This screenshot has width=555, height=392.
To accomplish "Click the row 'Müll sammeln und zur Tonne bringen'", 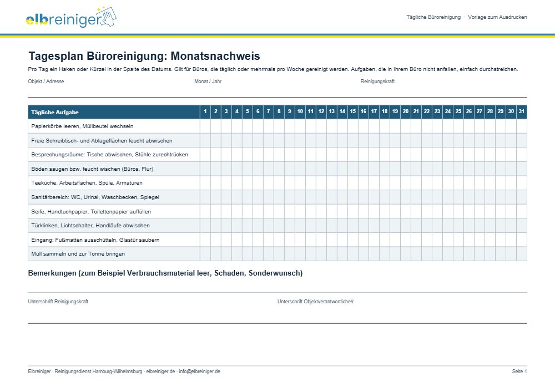I will coord(277,254).
